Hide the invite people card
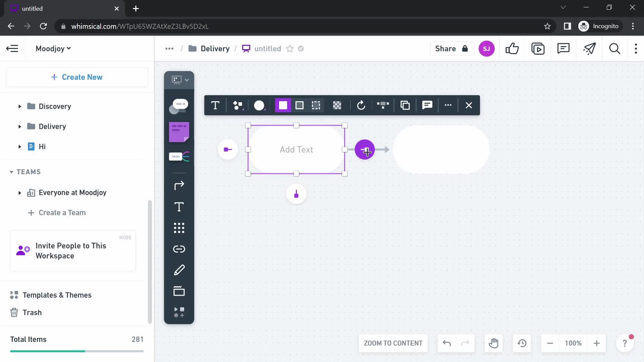This screenshot has height=362, width=644. coord(125,238)
